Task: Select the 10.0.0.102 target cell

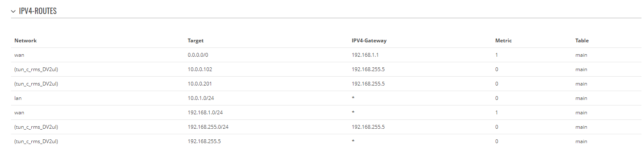Action: click(200, 69)
